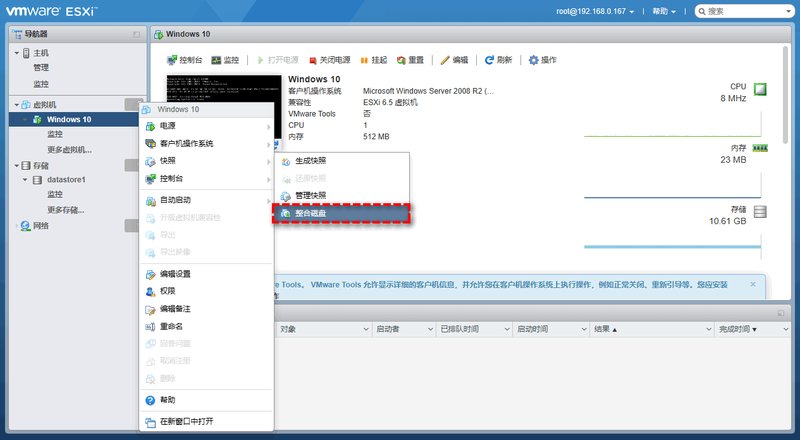
Task: Click the vertical scrollbar of the VM panel
Action: click(x=786, y=94)
